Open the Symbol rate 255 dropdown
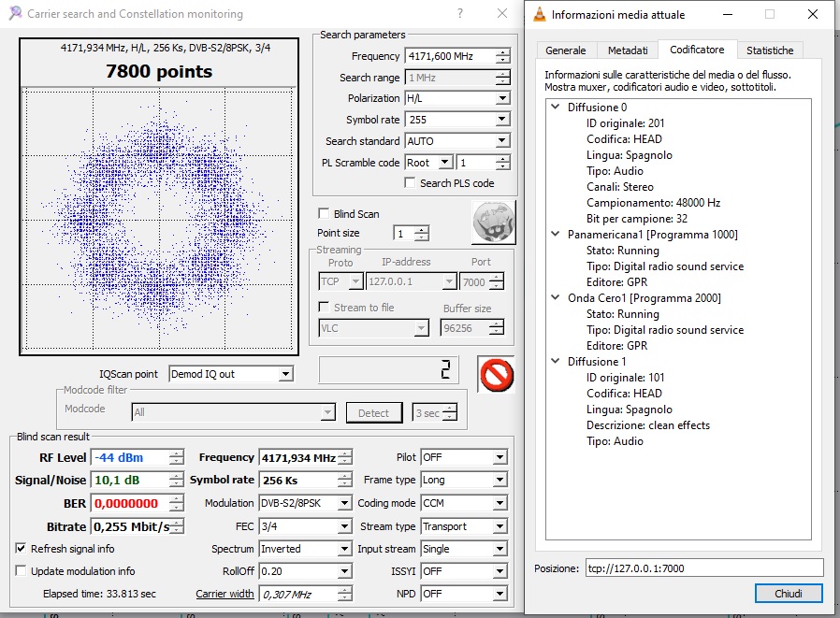 coord(502,120)
